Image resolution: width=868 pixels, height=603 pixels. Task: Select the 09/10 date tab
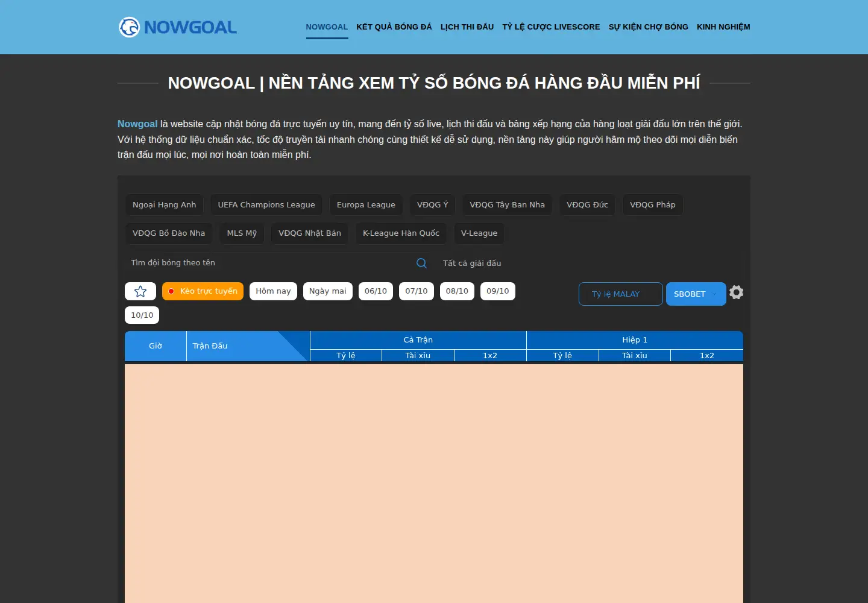(498, 291)
